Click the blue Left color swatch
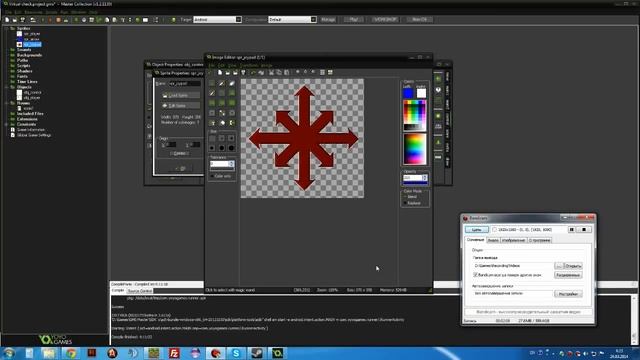This screenshot has height=360, width=640. tap(408, 93)
